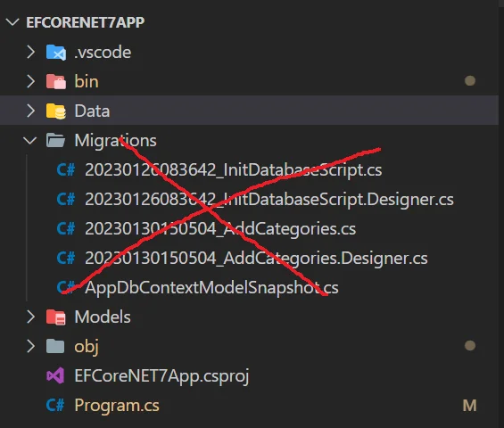
Task: Select the Data folder name
Action: [92, 111]
